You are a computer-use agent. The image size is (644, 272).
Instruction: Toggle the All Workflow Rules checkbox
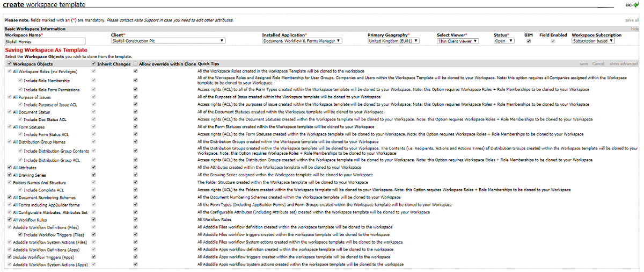[9, 220]
